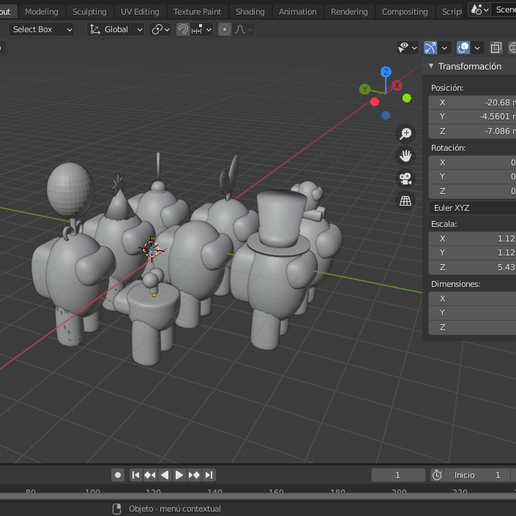Click the blue negative Z axis dot

(386, 115)
